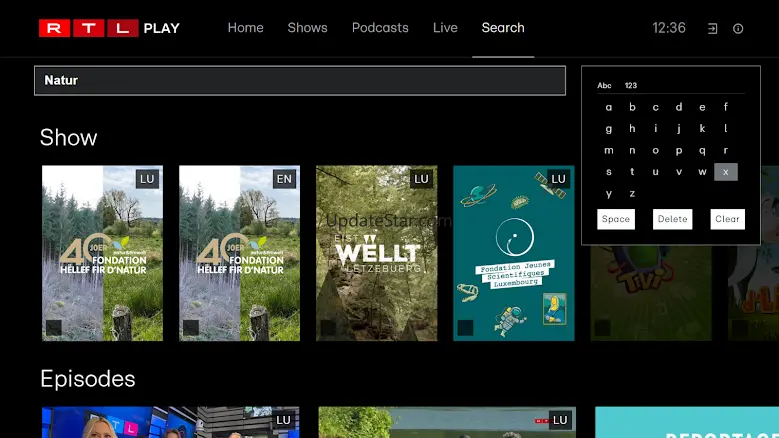Tap the letter m key
Image resolution: width=779 pixels, height=438 pixels.
pyautogui.click(x=609, y=150)
